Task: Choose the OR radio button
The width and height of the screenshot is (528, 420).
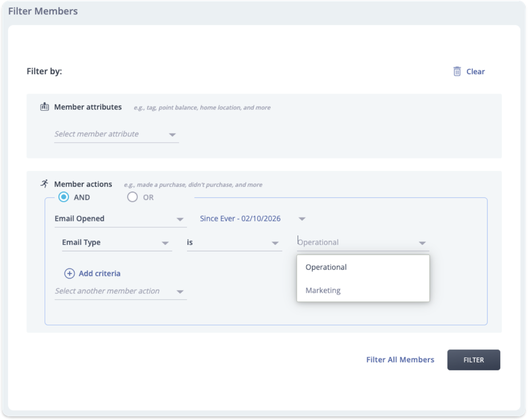Action: (133, 197)
